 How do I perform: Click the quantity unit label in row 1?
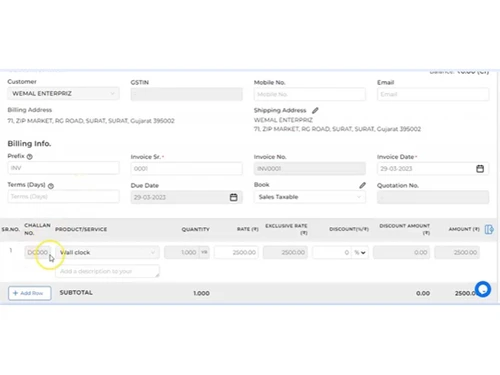204,253
